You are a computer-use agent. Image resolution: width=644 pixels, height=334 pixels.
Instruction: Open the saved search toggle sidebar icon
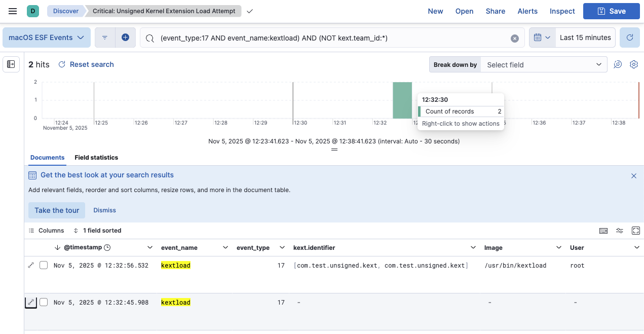coord(11,64)
